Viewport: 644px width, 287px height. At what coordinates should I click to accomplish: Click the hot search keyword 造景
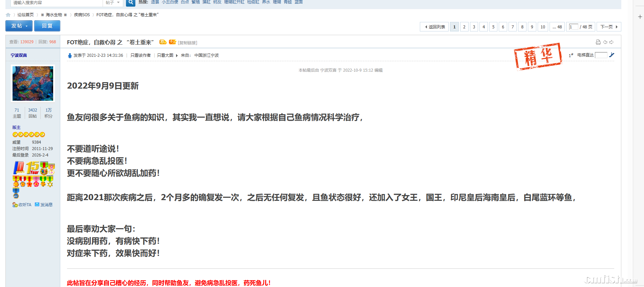tap(155, 2)
